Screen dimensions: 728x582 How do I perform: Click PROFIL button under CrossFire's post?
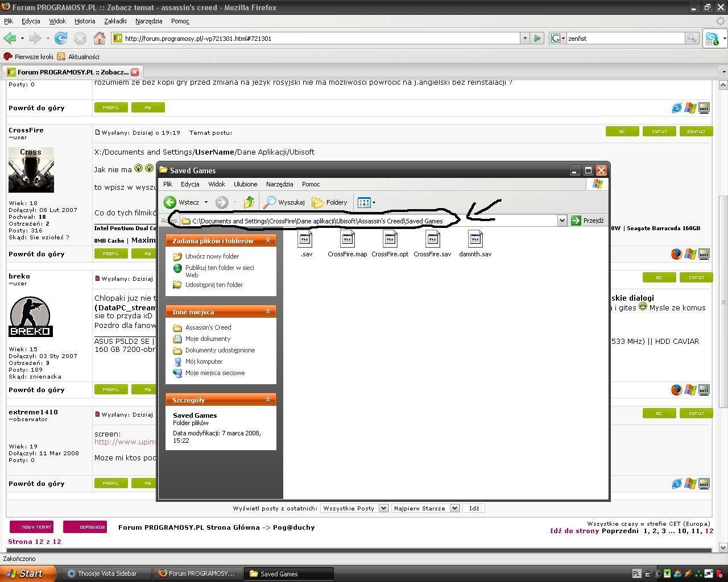pos(110,253)
